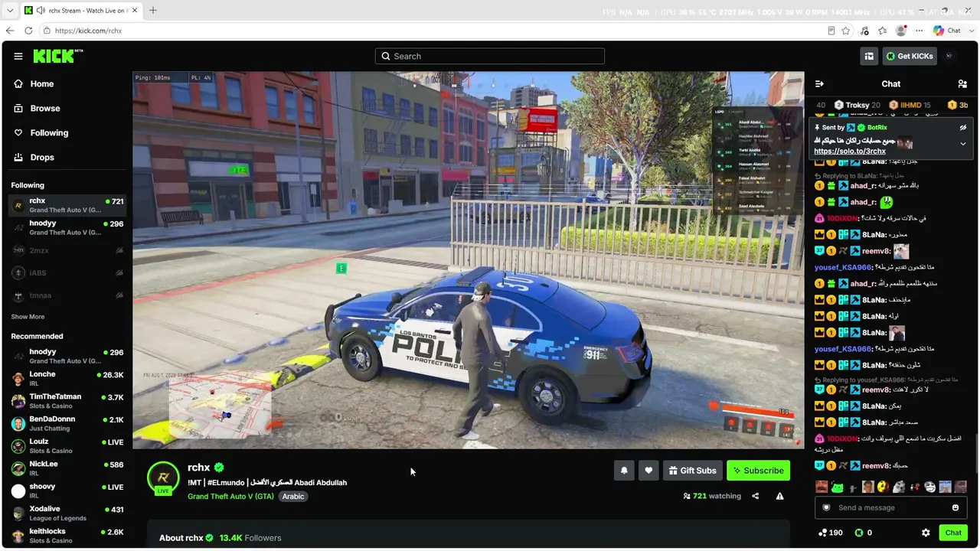Add this page to favorites star
This screenshot has width=980, height=551.
pos(846,31)
